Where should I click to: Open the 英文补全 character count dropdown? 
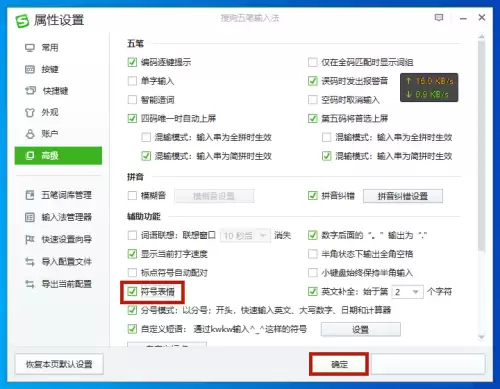point(407,292)
